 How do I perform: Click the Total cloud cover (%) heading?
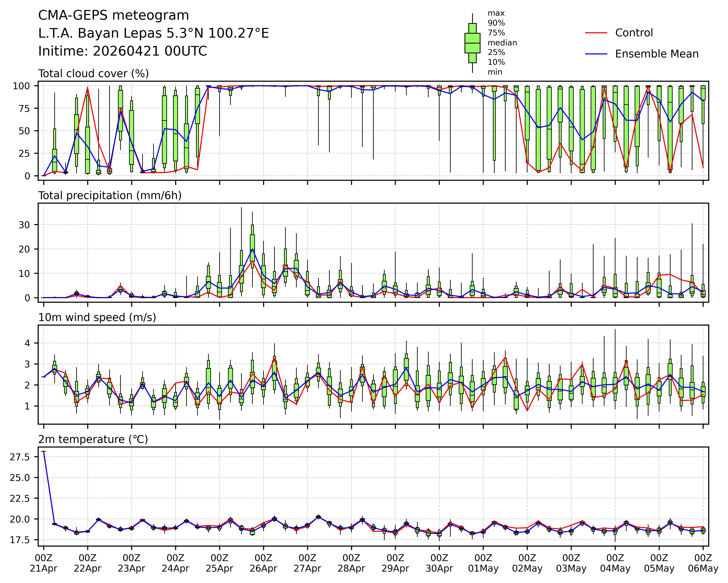point(94,74)
